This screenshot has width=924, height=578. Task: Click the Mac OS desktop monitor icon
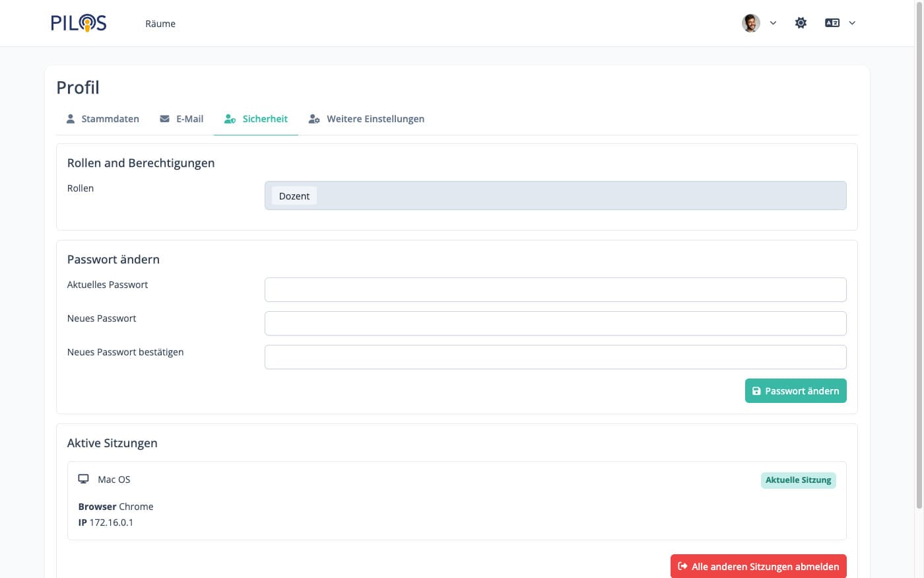(83, 479)
